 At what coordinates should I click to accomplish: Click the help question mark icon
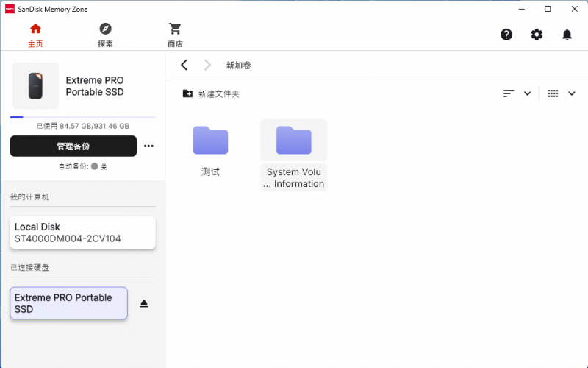click(506, 35)
